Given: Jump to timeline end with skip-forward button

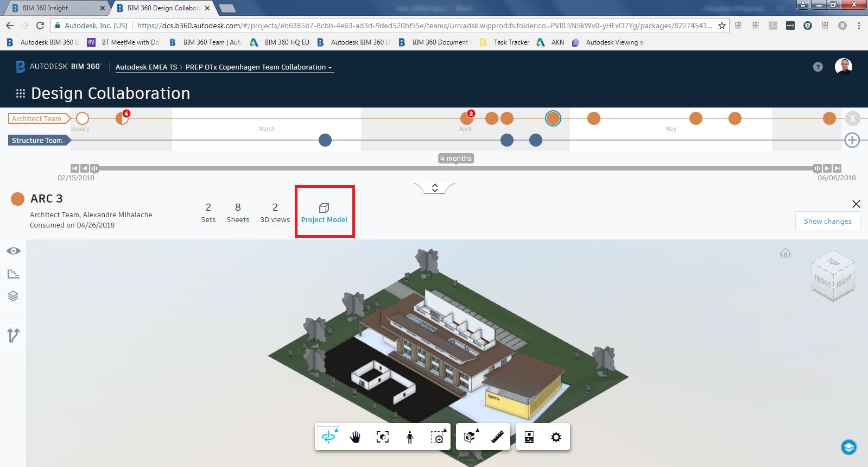Looking at the screenshot, I should tap(837, 168).
